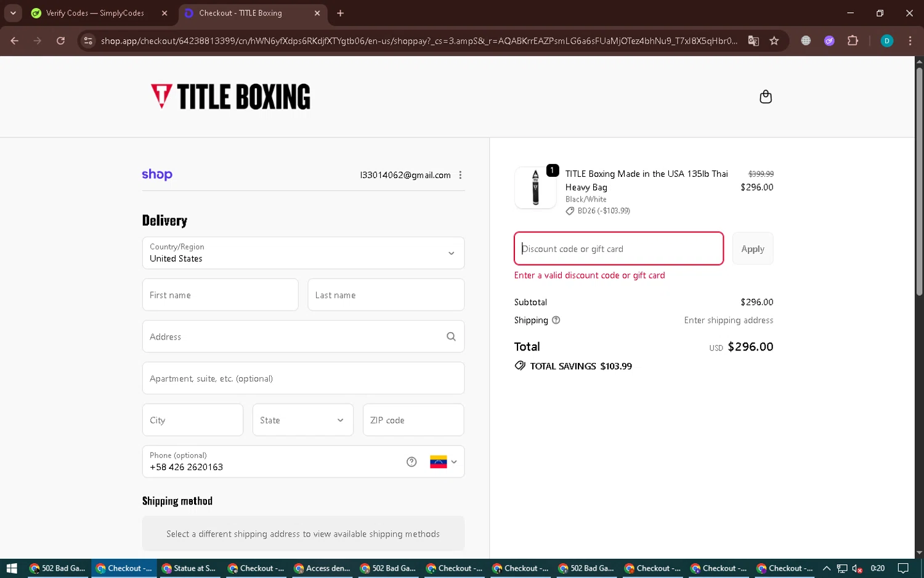Click into the Address field

(x=303, y=336)
